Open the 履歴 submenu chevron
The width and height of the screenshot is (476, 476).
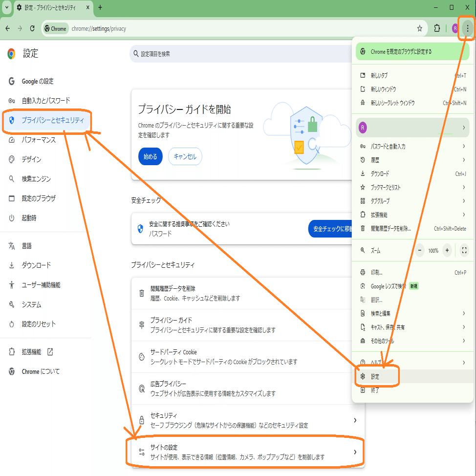coord(463,160)
